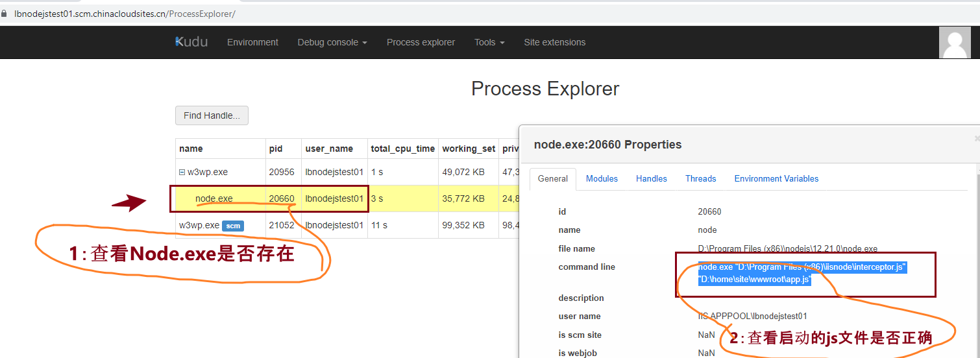Click the w3wp.exe scm process row

coord(199,225)
